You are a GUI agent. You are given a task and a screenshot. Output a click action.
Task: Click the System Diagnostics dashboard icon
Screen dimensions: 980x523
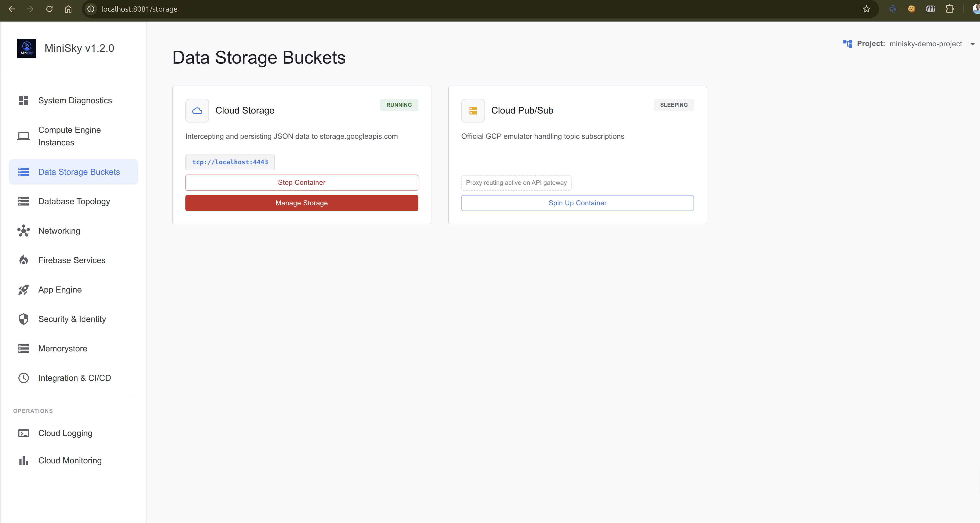pos(24,100)
